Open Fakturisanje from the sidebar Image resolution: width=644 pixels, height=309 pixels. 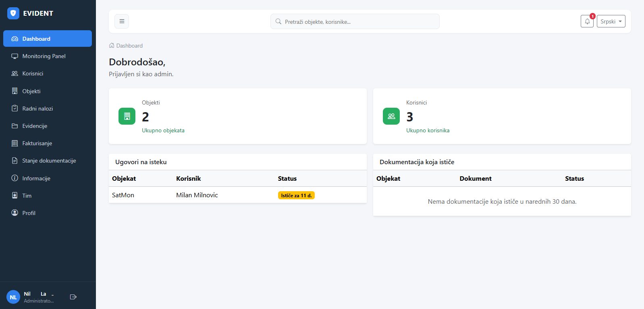48,143
